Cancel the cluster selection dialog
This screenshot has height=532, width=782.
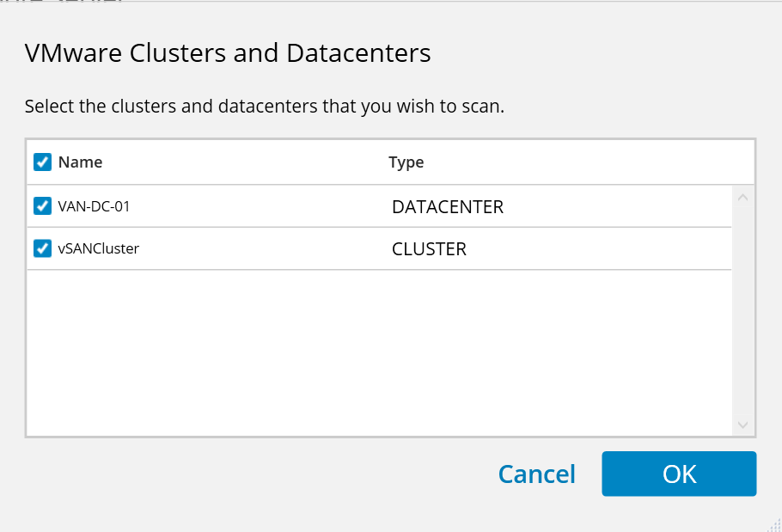click(536, 474)
